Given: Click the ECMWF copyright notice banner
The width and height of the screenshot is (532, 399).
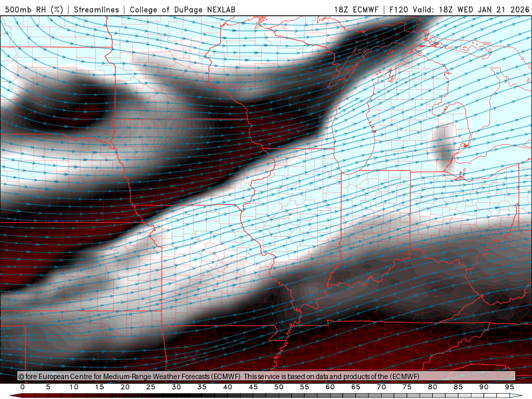Looking at the screenshot, I should 267,376.
